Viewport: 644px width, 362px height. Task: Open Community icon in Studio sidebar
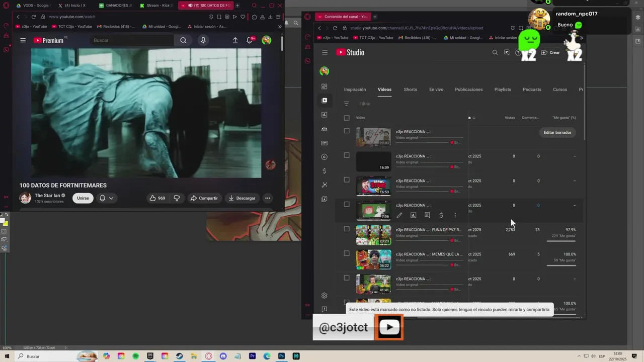coord(325,129)
